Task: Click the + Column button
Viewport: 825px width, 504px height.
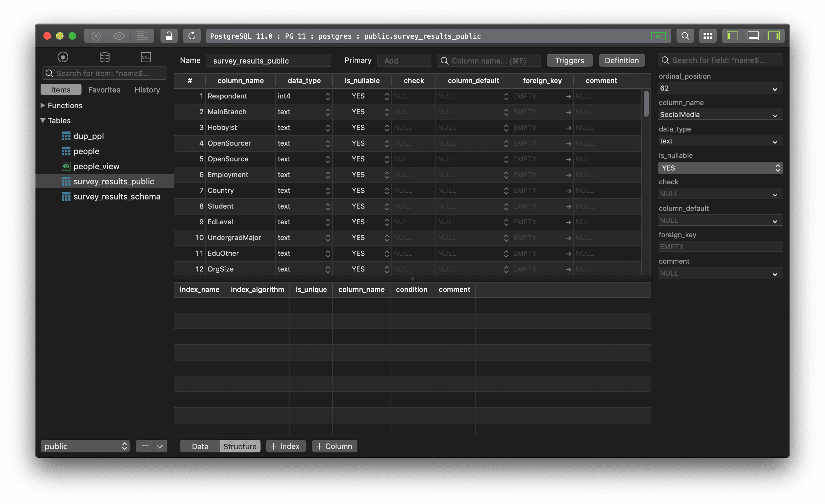Action: (x=334, y=446)
